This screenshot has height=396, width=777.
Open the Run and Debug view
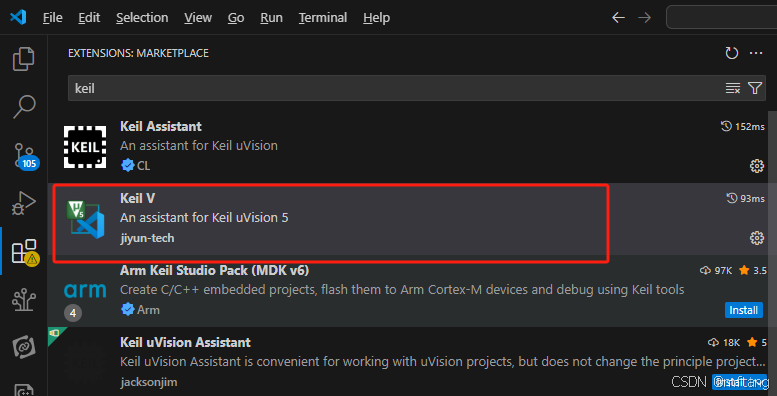pos(23,202)
